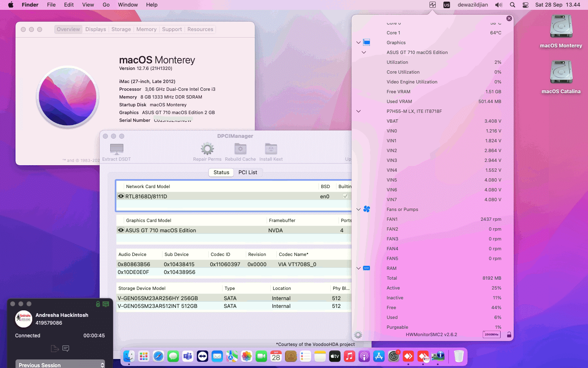Collapse the Graphics section in HWMonitorSMC2

click(358, 43)
